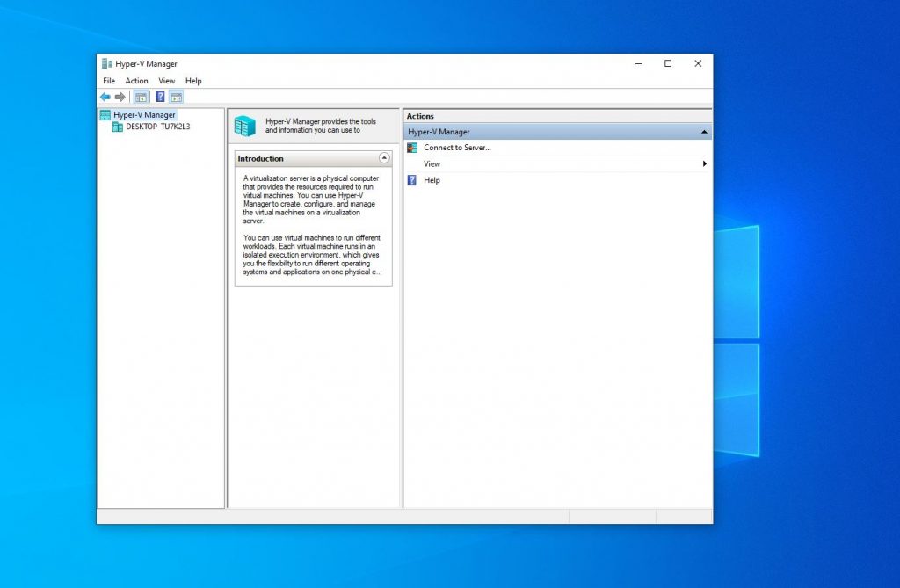Maximize the Hyper-V Manager window
Screen dimensions: 900x588
point(668,64)
